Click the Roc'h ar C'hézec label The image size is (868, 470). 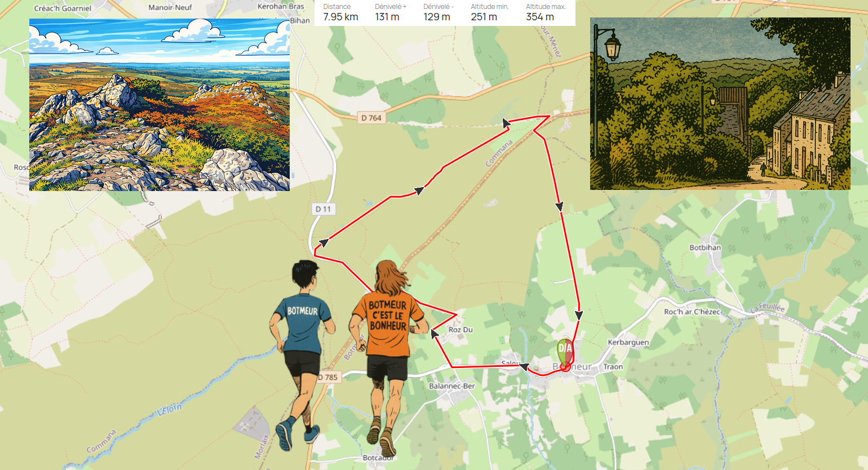coord(692,312)
